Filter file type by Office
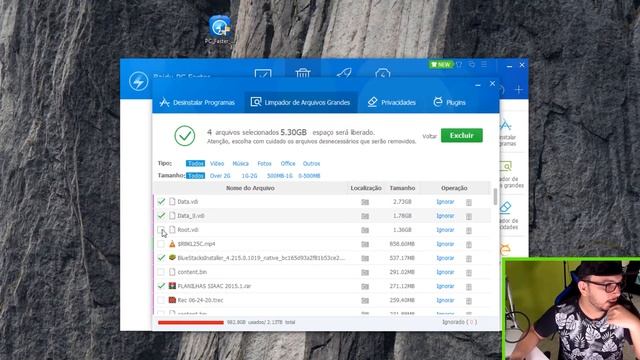640x360 pixels. (x=288, y=163)
